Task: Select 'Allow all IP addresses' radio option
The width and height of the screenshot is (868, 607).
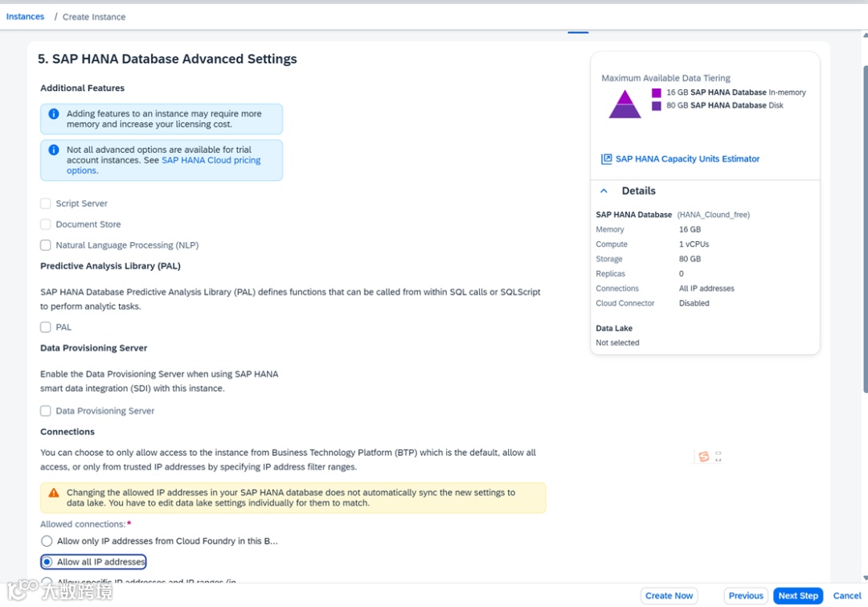Action: coord(47,562)
